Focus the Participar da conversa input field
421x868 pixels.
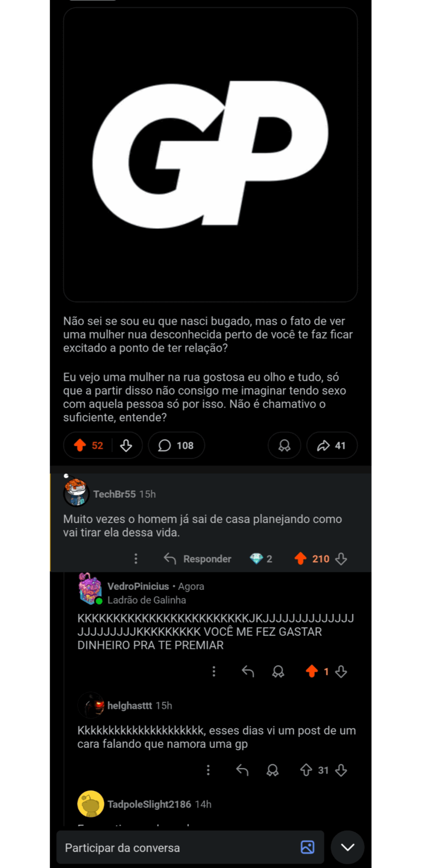tap(190, 848)
